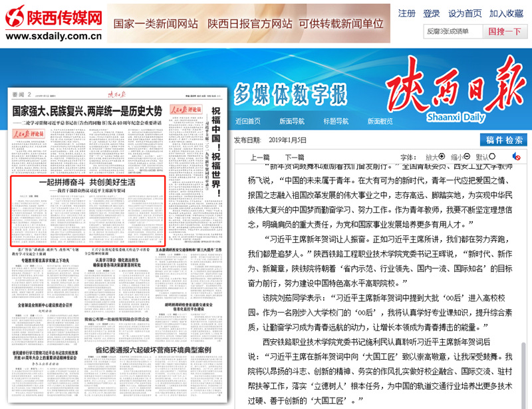
Task: Open the vertical headline 祝福中国！祝福世界！
Action: 215,152
